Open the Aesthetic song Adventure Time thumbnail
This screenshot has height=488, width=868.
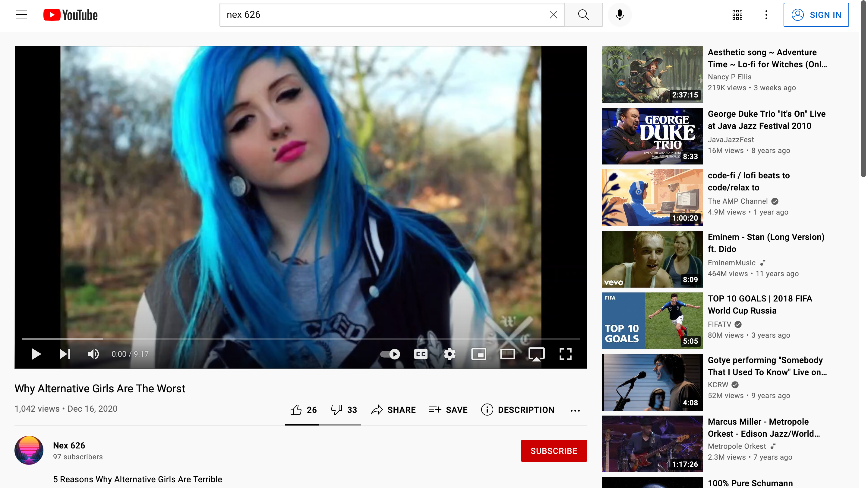pyautogui.click(x=652, y=75)
